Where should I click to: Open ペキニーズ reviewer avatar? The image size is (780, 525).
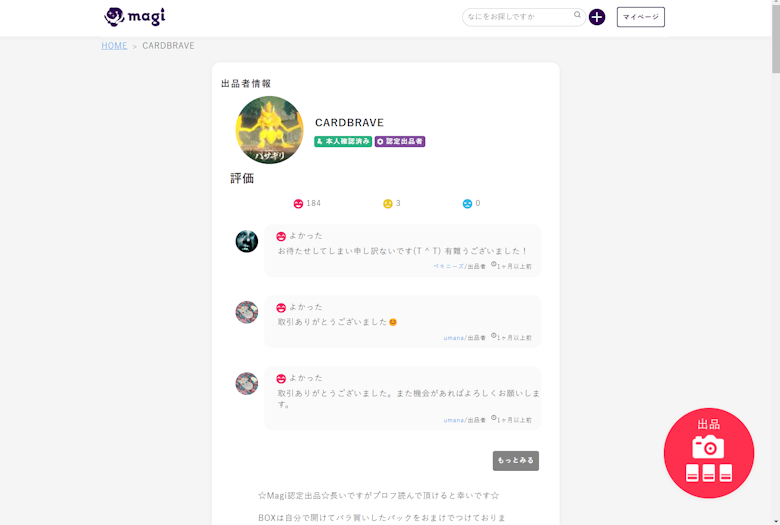tap(247, 241)
